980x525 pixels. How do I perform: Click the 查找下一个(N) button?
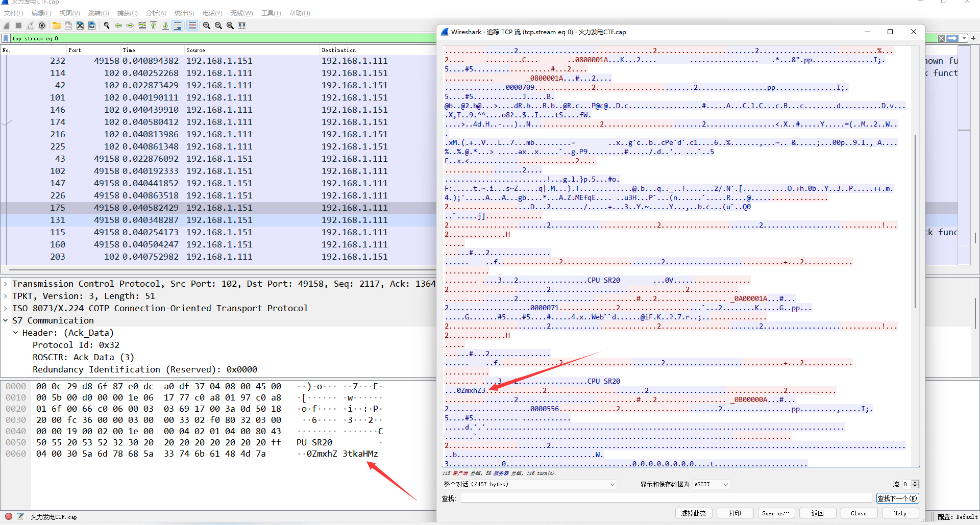[897, 498]
